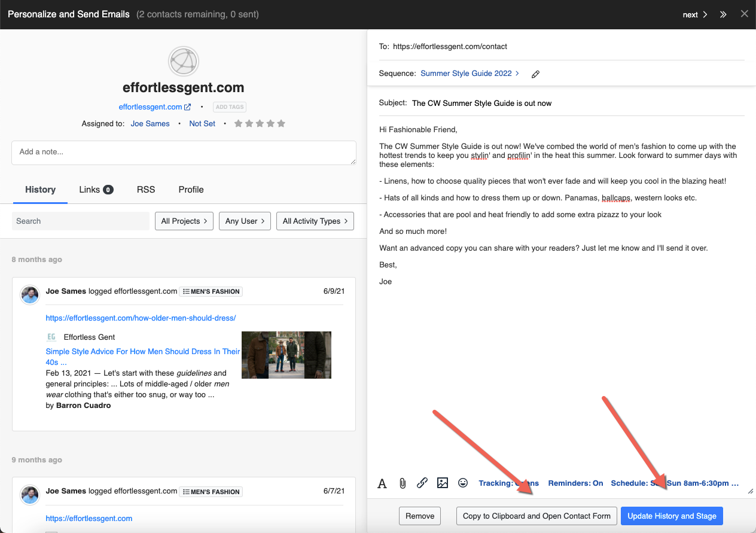This screenshot has width=756, height=533.
Task: Open the Profile tab
Action: (x=191, y=190)
